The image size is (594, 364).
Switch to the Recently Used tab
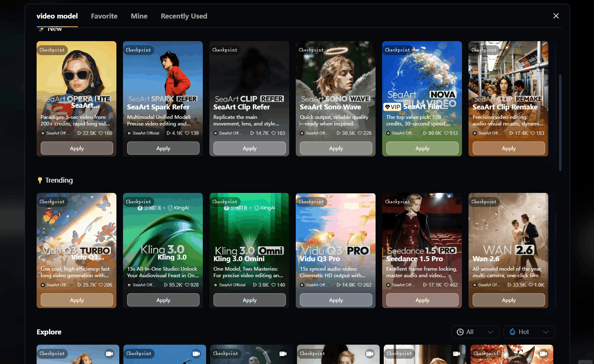[184, 16]
